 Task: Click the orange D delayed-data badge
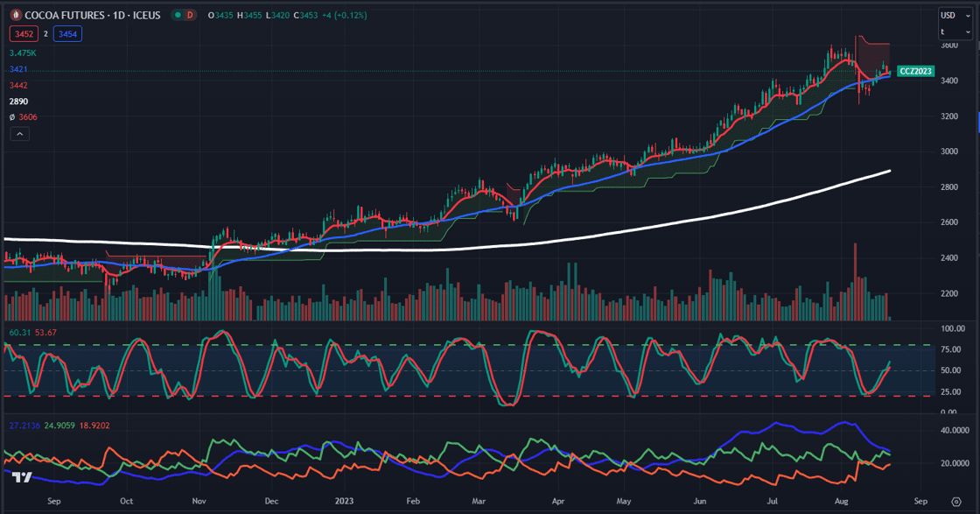[190, 15]
